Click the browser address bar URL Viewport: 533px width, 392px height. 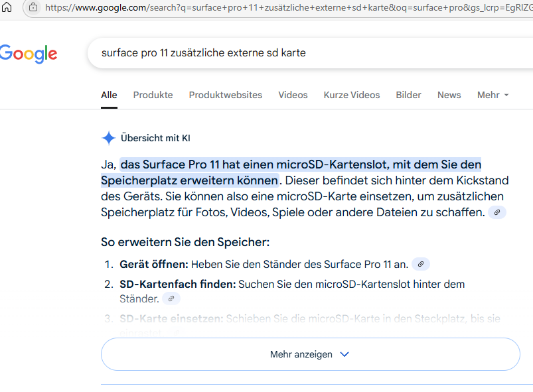point(289,7)
